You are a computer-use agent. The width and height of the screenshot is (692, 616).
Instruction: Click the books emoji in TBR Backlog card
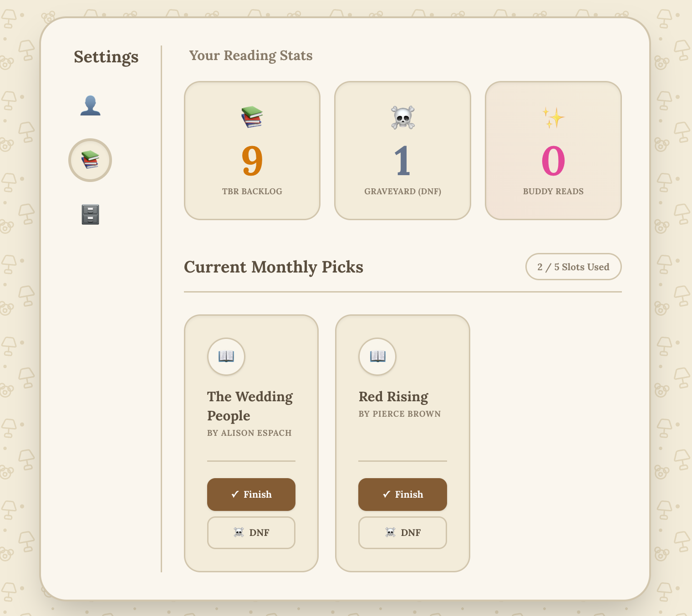coord(252,117)
